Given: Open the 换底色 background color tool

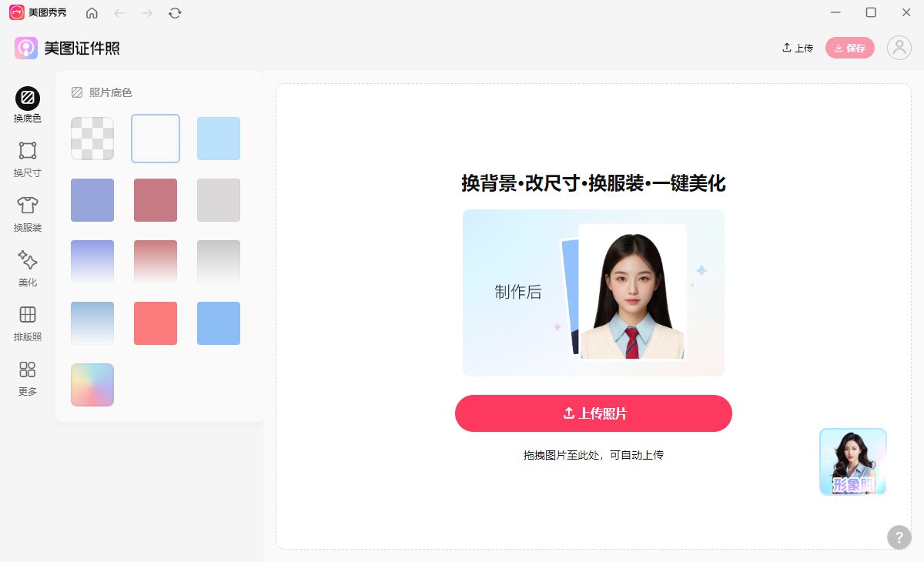Looking at the screenshot, I should click(x=28, y=105).
